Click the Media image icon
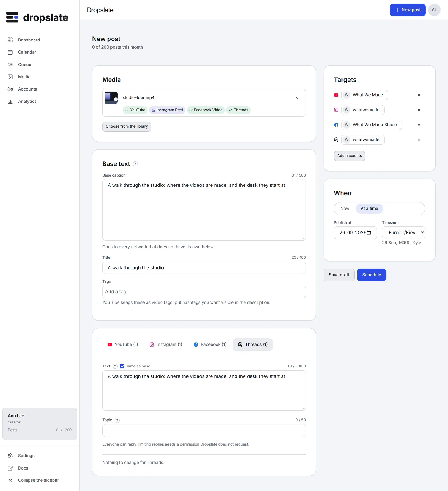The height and width of the screenshot is (491, 448). click(10, 77)
